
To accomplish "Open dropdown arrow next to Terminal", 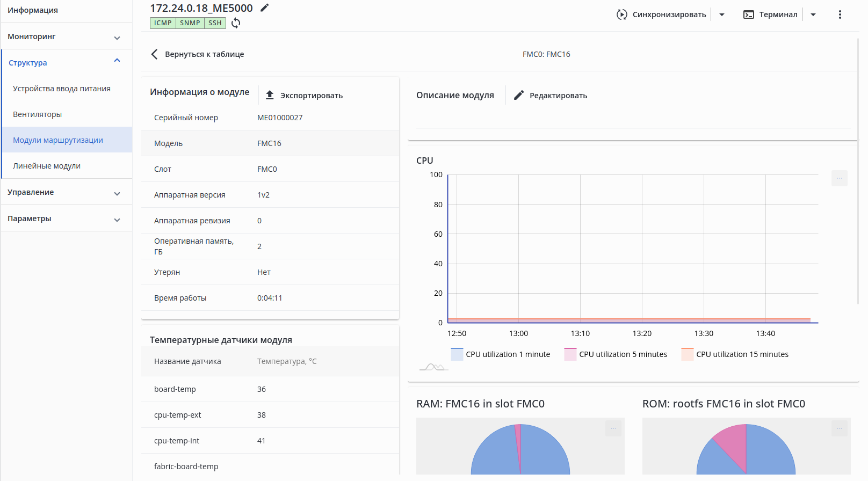I will [x=813, y=14].
